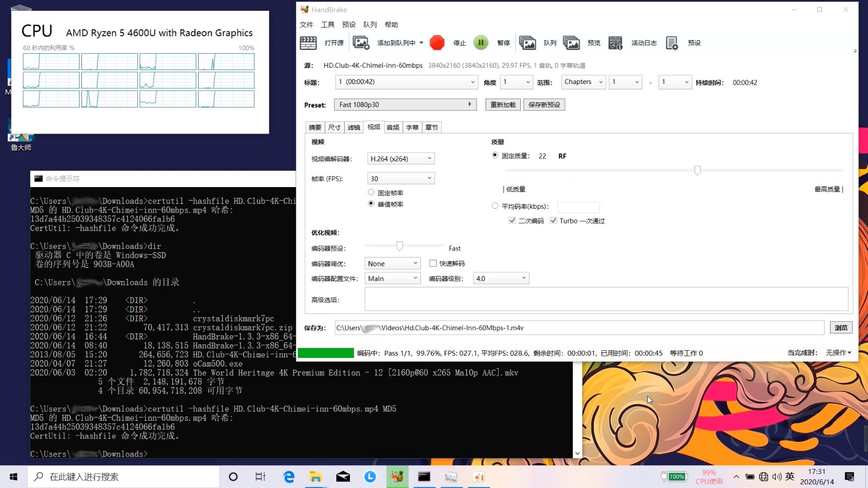Open the Help menu in HandBrake

(391, 25)
